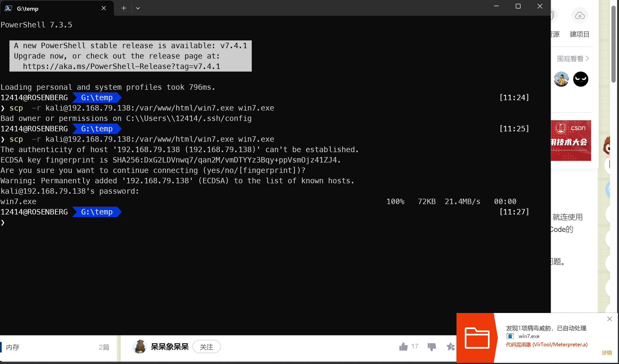Viewport: 619px width, 364px height.
Task: Click the cloud upload 建项目 icon
Action: click(580, 16)
